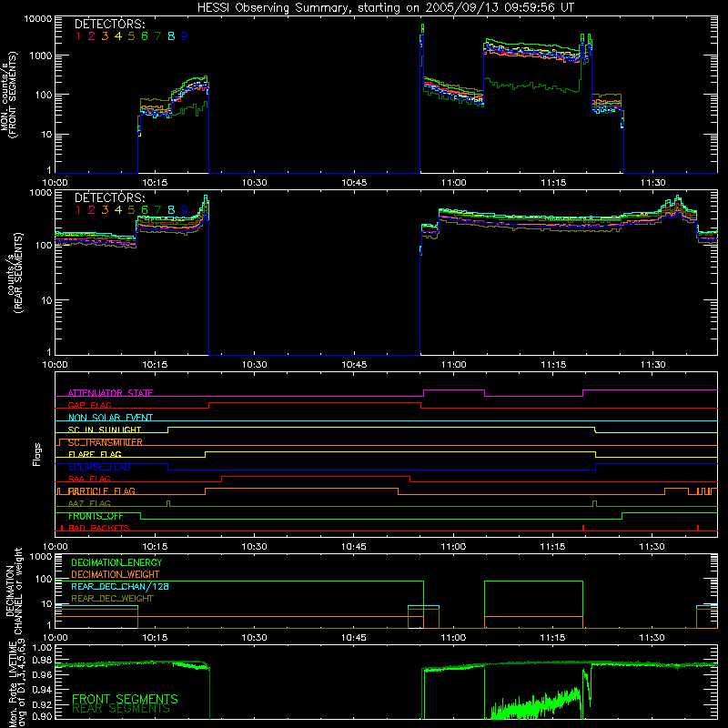Click the PARTICLE_FLAG label

102,490
